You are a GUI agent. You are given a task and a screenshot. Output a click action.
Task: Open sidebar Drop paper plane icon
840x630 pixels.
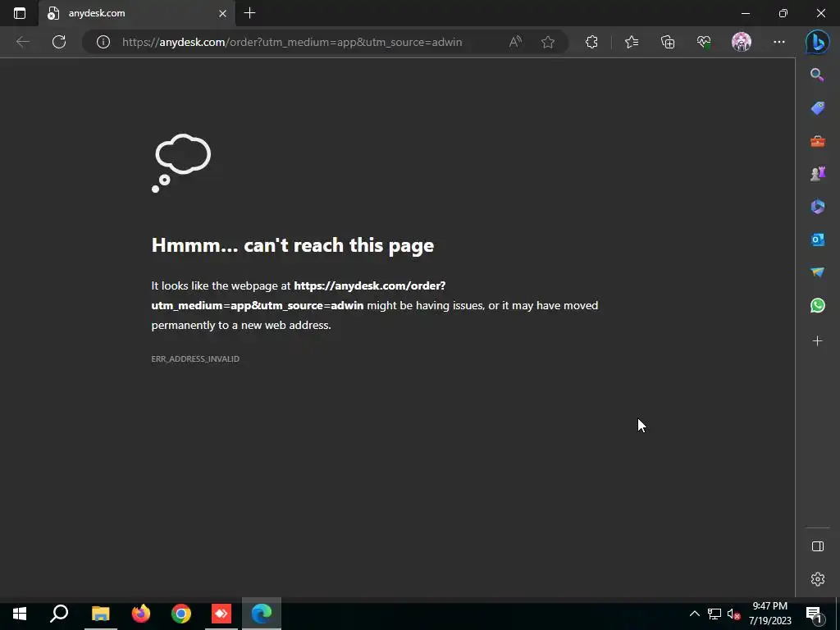point(818,272)
